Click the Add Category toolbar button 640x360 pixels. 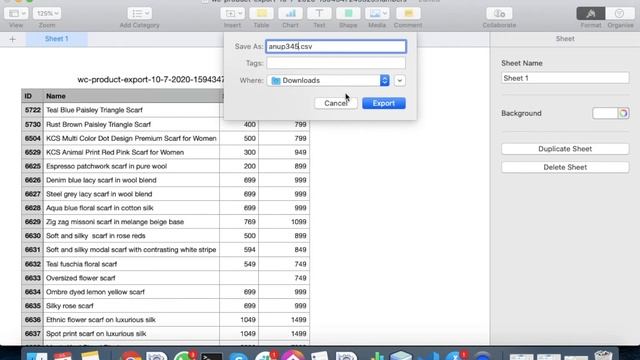140,13
